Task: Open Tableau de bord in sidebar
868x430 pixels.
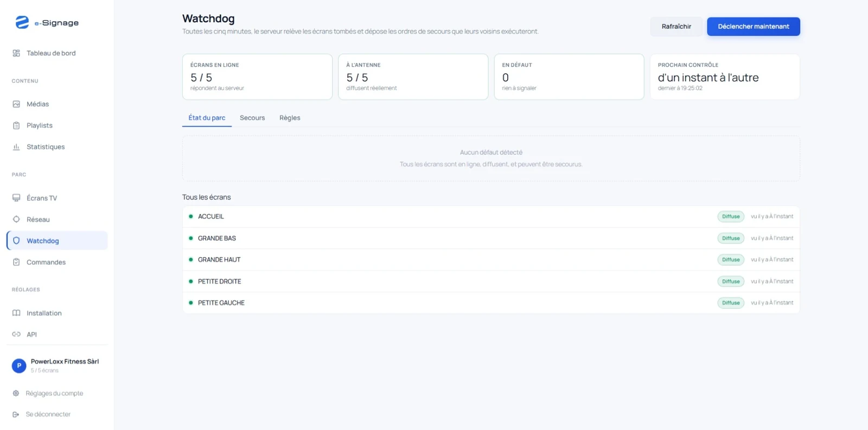Action: point(57,53)
